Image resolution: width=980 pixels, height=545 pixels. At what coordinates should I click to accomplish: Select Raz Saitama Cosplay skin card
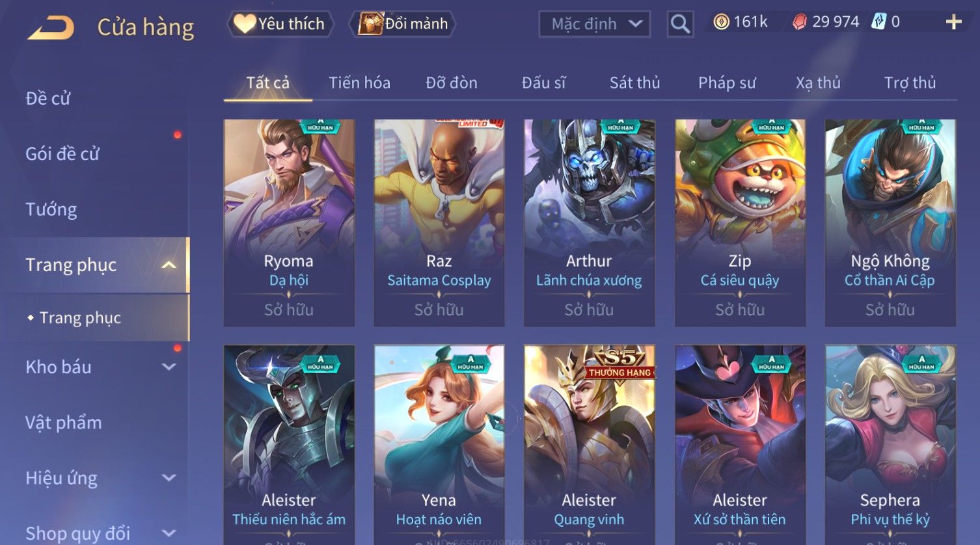[439, 222]
